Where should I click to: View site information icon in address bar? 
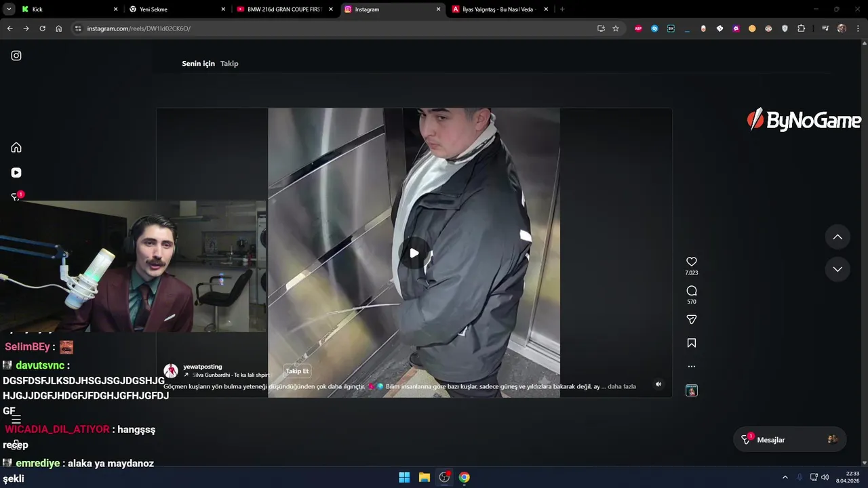click(78, 28)
